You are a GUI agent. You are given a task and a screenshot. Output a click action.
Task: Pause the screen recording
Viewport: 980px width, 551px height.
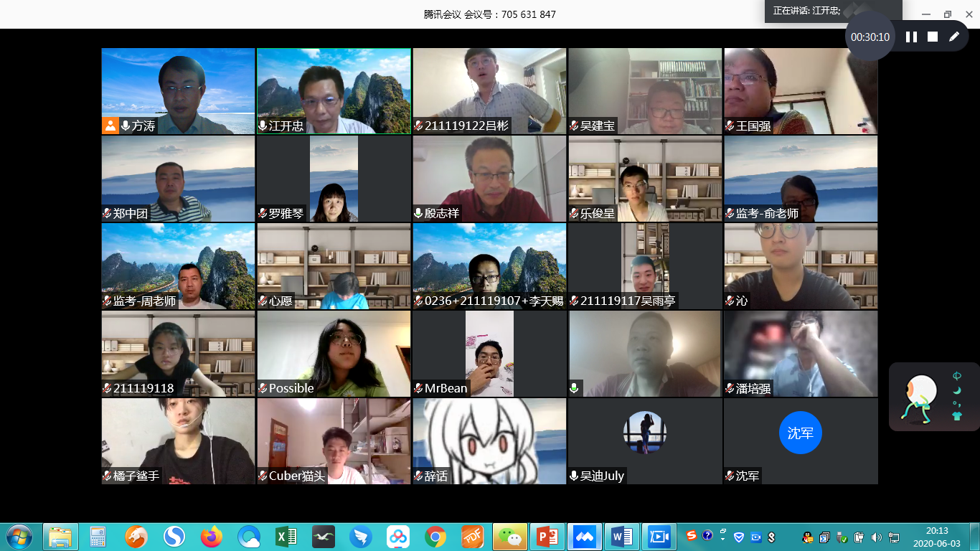[911, 37]
